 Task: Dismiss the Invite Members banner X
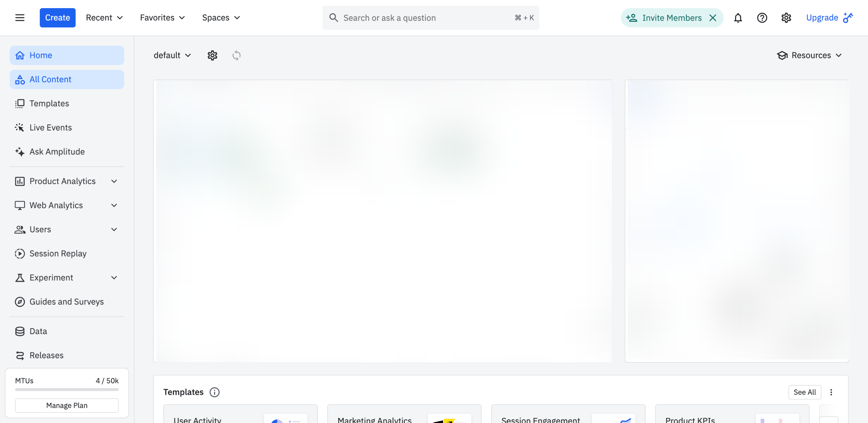pos(713,18)
